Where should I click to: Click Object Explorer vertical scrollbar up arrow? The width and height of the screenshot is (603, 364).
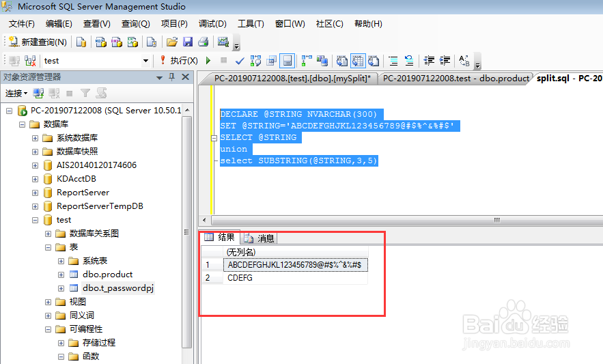pyautogui.click(x=187, y=111)
